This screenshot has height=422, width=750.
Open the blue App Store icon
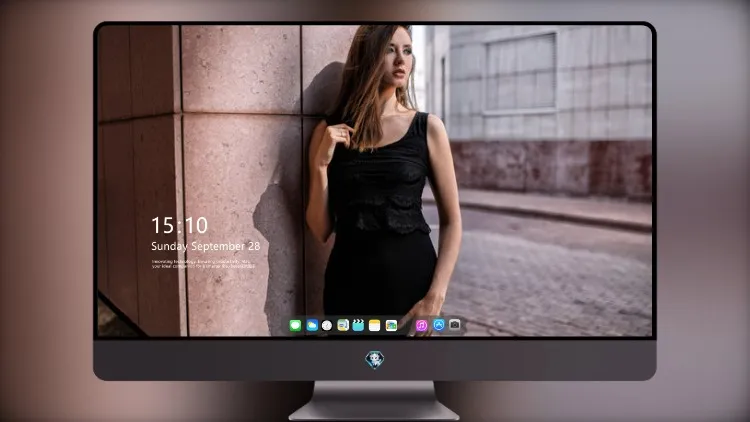tap(439, 325)
